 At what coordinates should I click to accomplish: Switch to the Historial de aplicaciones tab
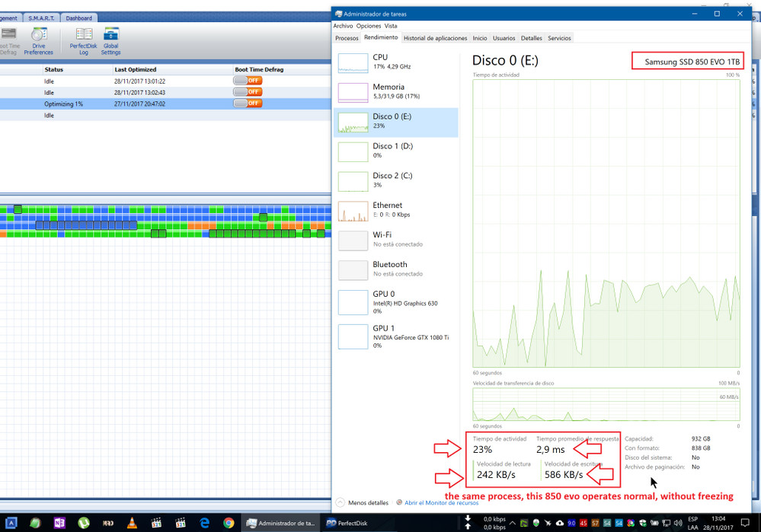pyautogui.click(x=435, y=38)
